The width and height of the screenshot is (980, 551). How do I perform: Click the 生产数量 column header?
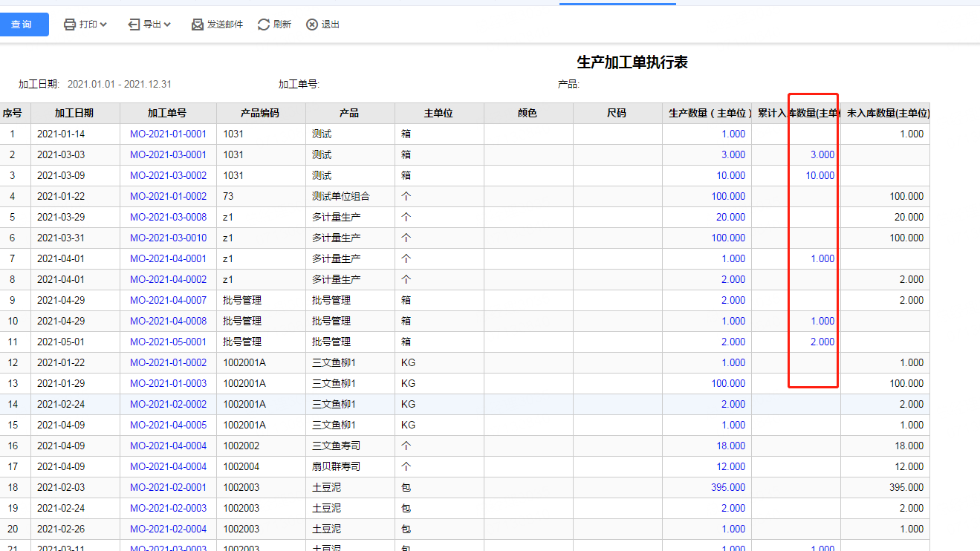[x=707, y=114]
